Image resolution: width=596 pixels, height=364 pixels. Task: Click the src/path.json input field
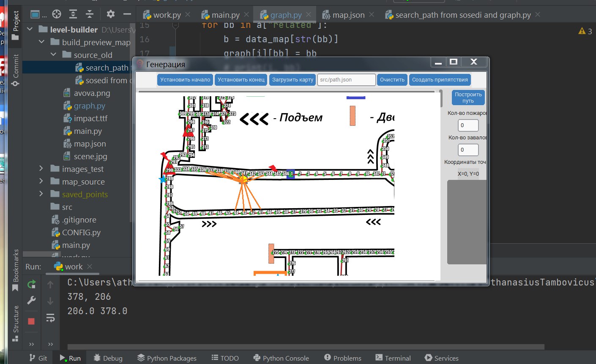click(347, 80)
